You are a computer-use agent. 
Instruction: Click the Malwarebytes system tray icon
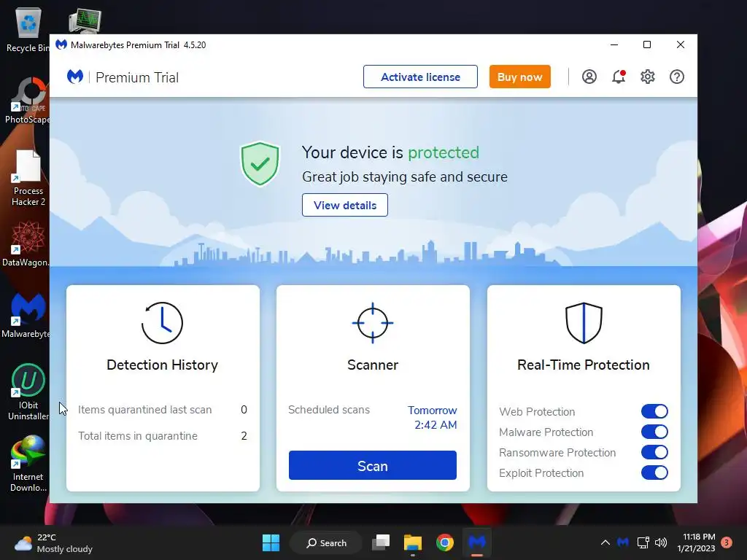coord(623,542)
